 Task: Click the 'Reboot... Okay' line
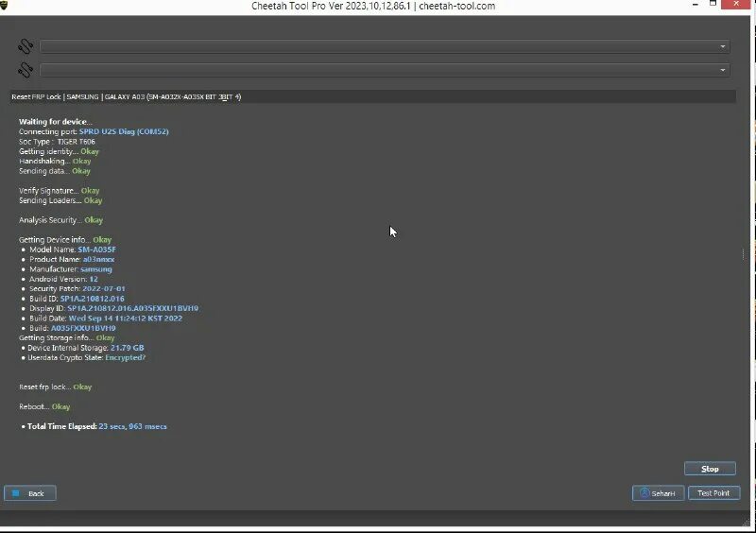tap(44, 406)
